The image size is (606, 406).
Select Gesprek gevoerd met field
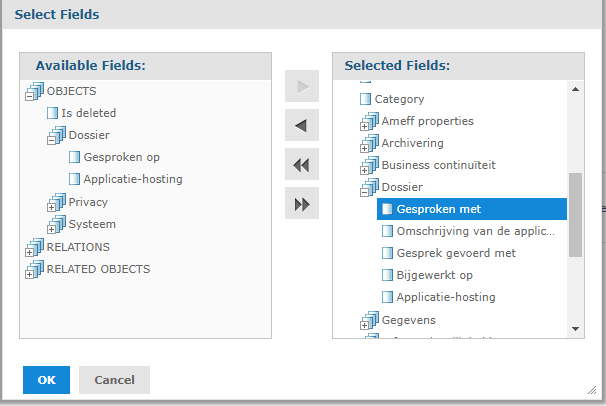(456, 253)
